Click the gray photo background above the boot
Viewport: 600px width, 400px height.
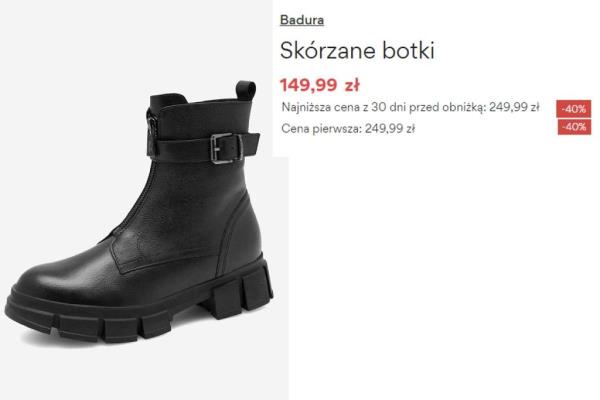115,38
